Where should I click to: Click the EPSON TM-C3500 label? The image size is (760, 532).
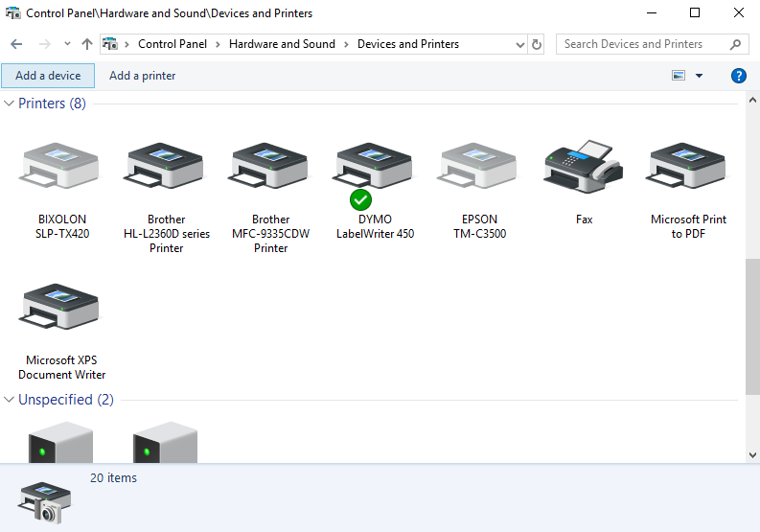[479, 226]
